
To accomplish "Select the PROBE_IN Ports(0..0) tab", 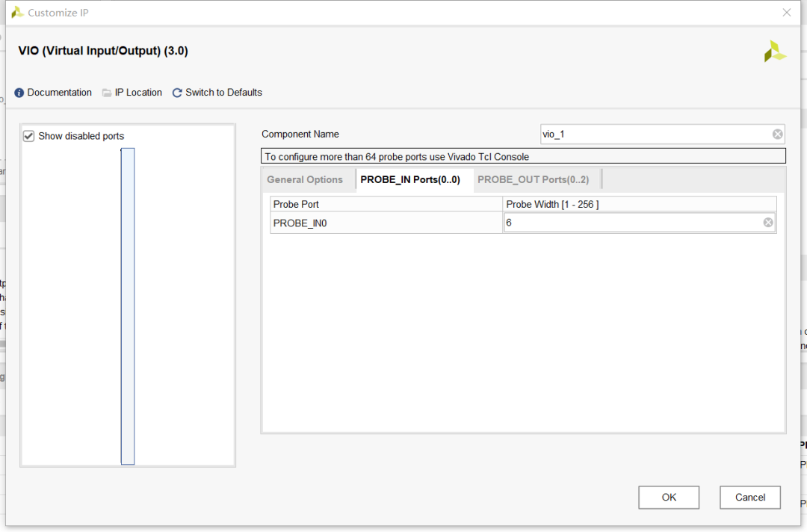I will pyautogui.click(x=410, y=179).
